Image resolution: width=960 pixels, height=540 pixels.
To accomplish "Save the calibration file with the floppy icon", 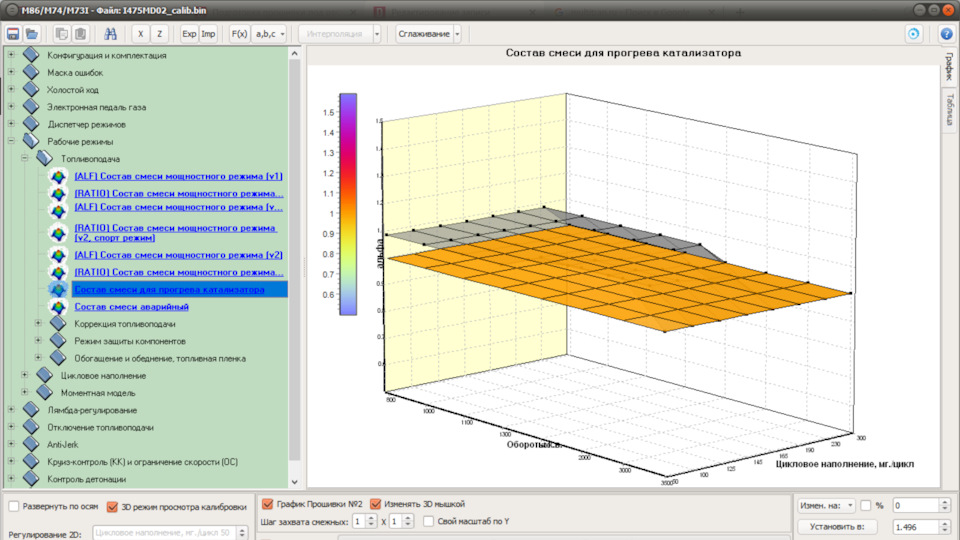I will point(12,34).
